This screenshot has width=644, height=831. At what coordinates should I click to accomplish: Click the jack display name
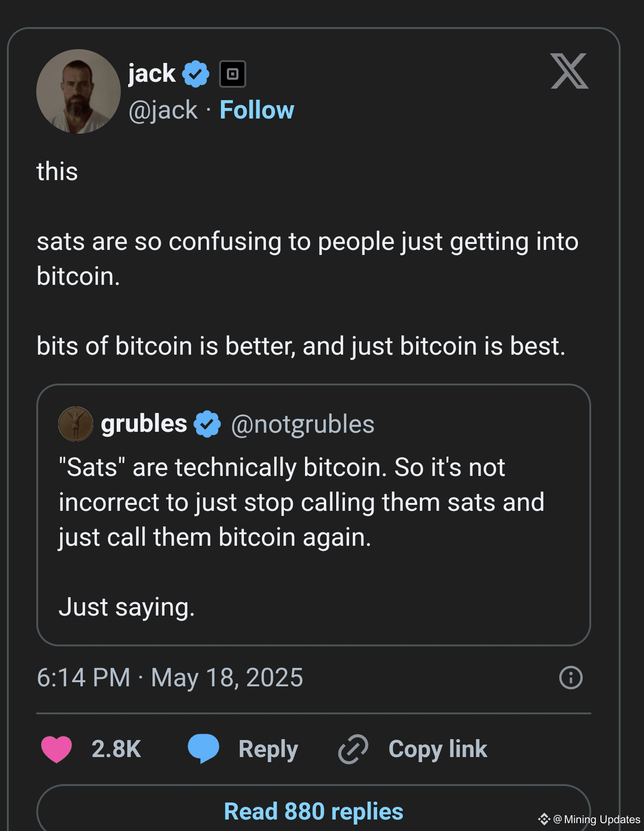coord(152,73)
